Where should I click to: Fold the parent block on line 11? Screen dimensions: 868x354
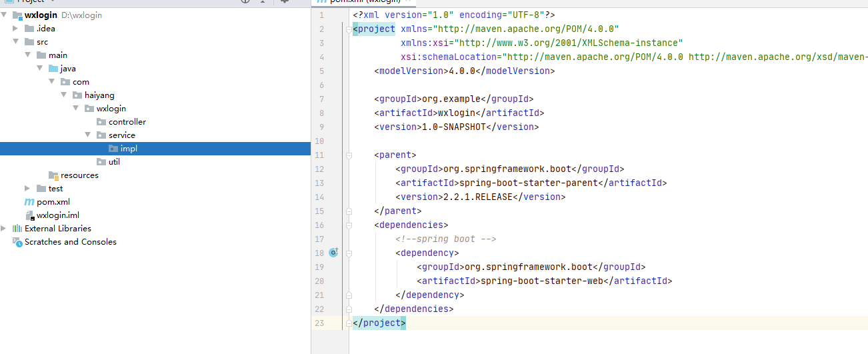pos(349,155)
